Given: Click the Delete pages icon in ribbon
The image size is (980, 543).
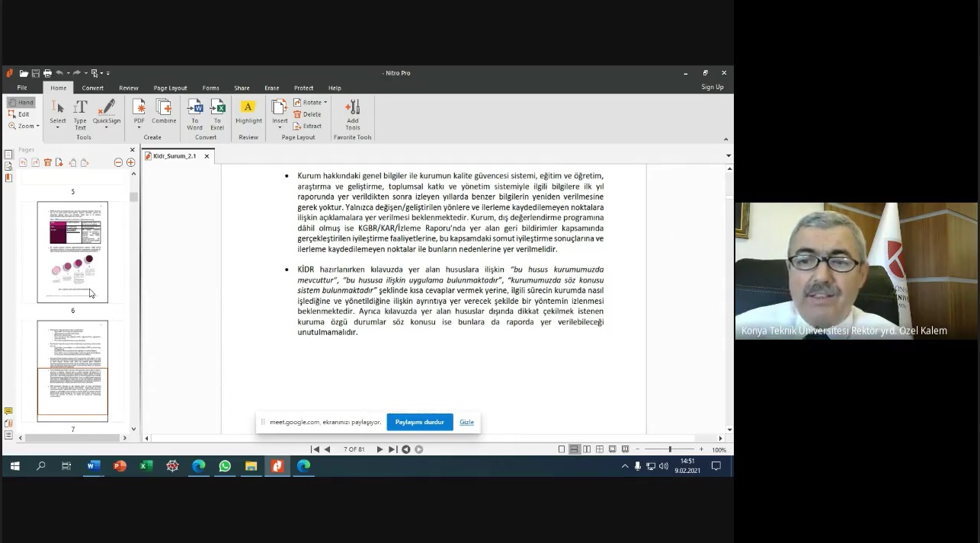Looking at the screenshot, I should [308, 114].
